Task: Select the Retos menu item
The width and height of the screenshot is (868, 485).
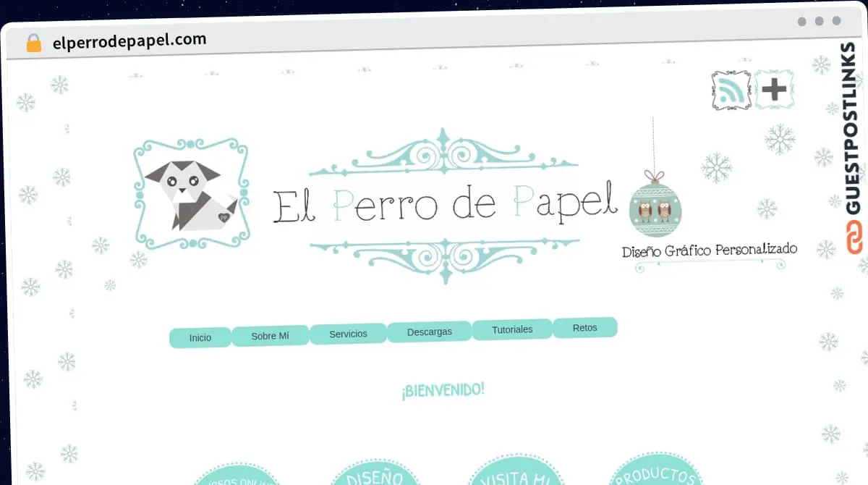Action: pos(585,328)
